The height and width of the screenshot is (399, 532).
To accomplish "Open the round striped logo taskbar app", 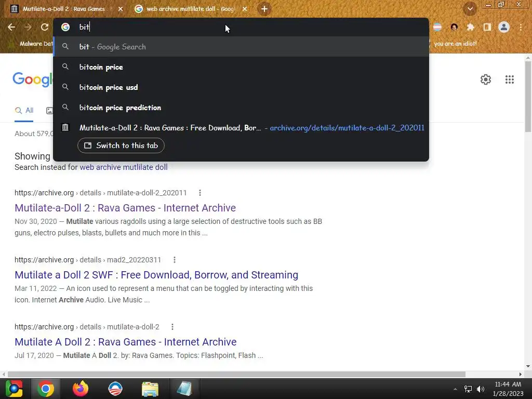I will [x=115, y=389].
